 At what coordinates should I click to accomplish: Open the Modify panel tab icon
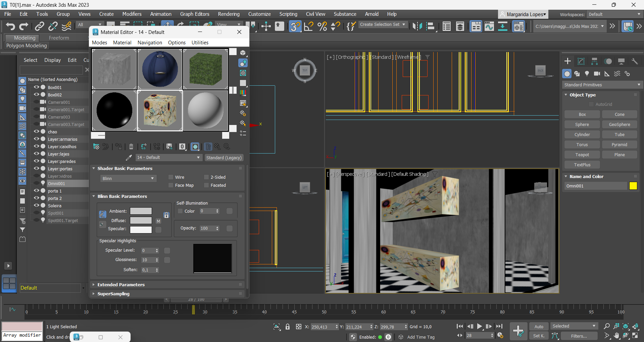(x=581, y=61)
